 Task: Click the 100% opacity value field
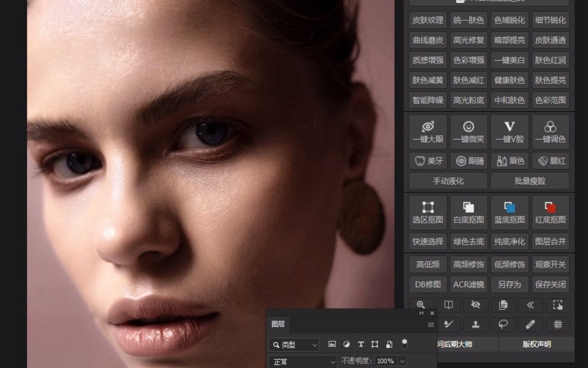click(x=386, y=361)
